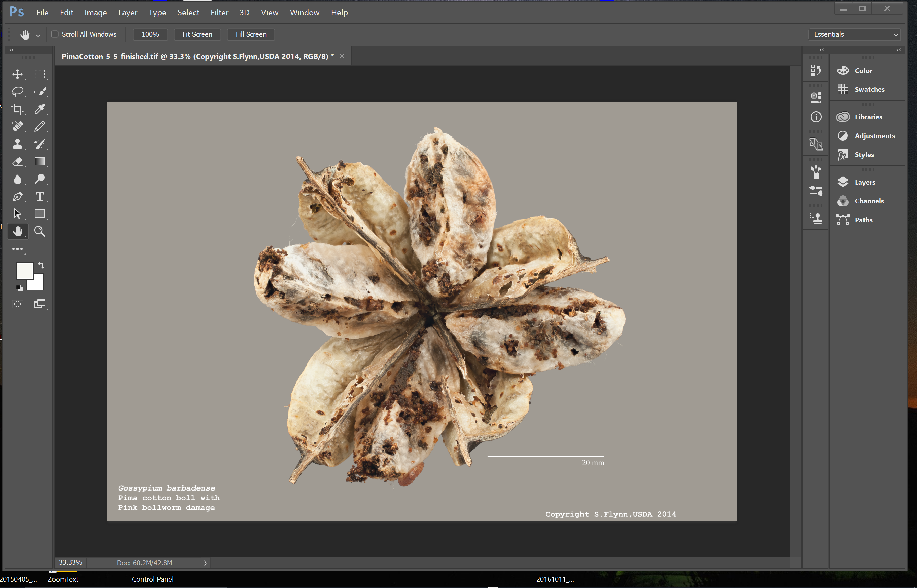The width and height of the screenshot is (917, 588).
Task: Select the Horizontal Type tool
Action: pyautogui.click(x=40, y=197)
